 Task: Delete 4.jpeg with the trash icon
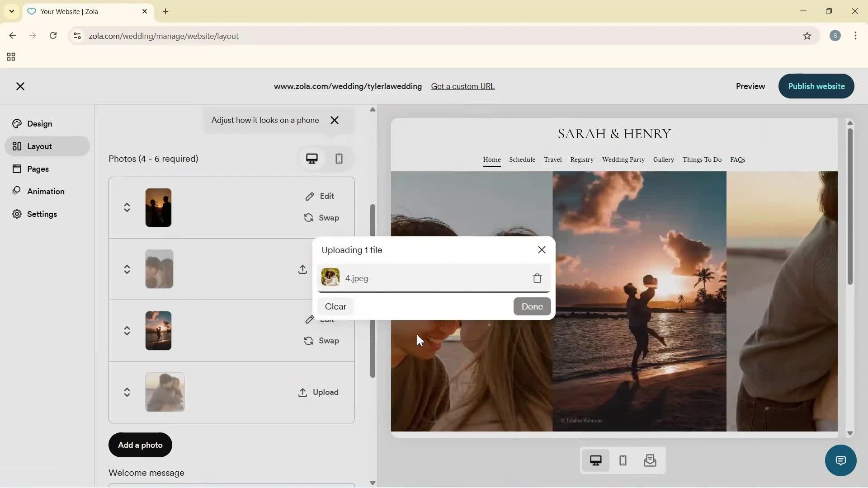537,278
